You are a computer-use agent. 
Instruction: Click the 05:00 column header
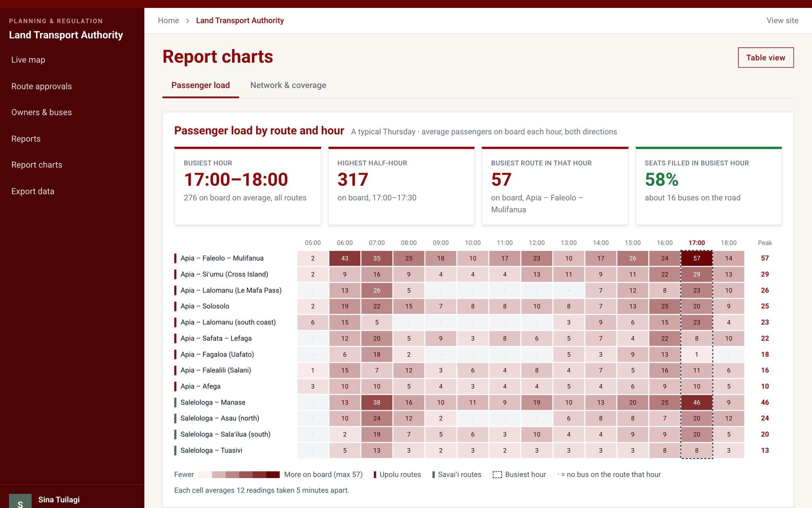(313, 243)
